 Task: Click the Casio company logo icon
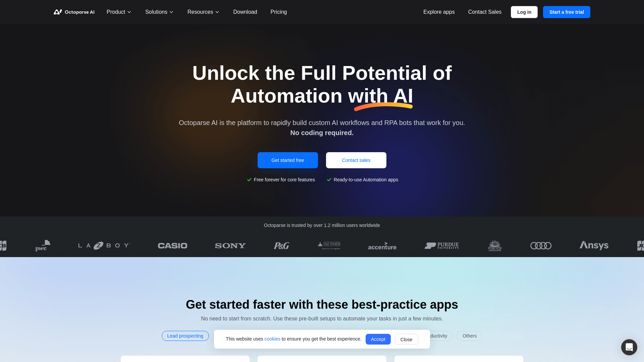172,245
